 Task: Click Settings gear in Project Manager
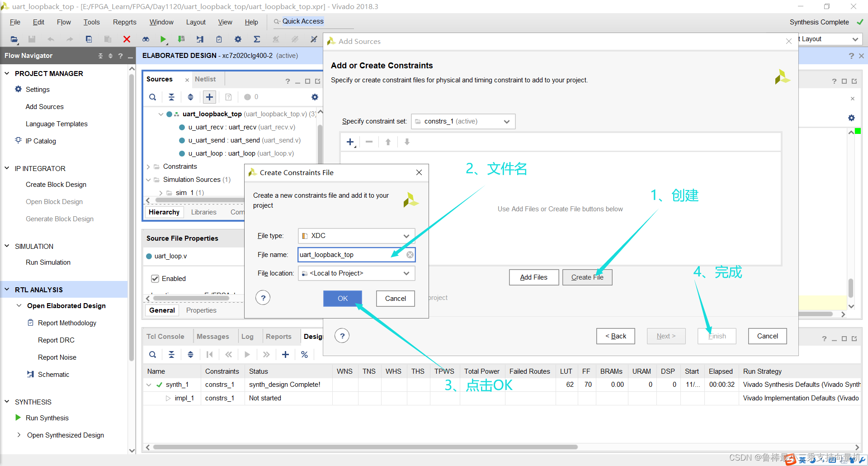18,89
